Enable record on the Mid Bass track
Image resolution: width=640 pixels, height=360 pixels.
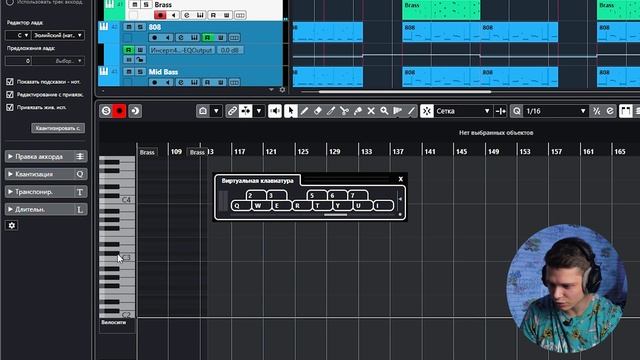coord(154,82)
